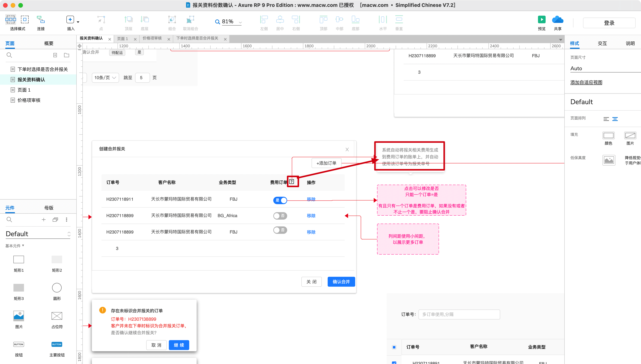641x364 pixels.
Task: Toggle the 否 switch for BG_Africa order
Action: pyautogui.click(x=280, y=216)
